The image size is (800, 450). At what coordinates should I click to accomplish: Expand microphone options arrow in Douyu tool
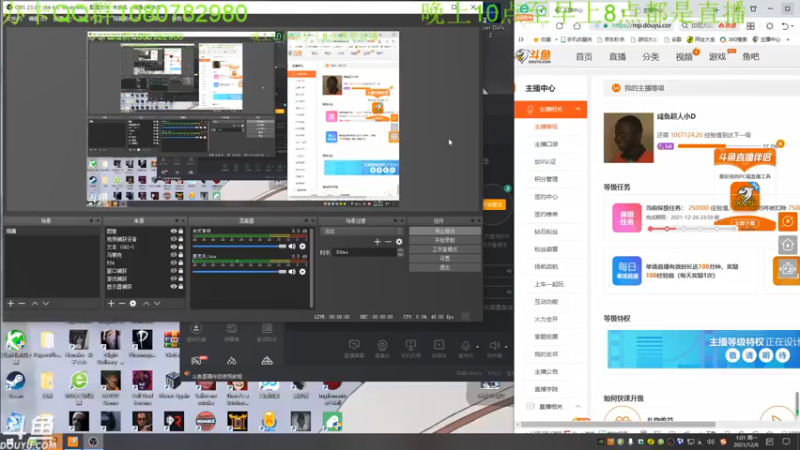pos(478,346)
